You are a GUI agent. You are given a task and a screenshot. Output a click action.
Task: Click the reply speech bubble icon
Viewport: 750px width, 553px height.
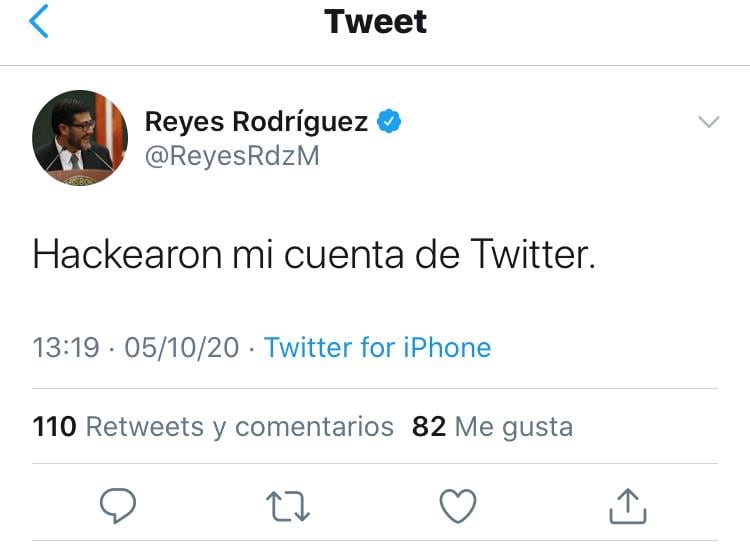[119, 506]
